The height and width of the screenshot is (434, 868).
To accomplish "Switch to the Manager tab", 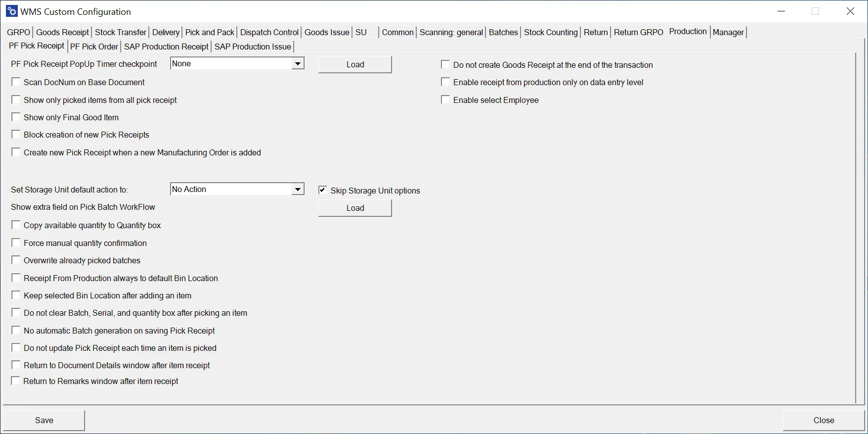I will click(728, 32).
